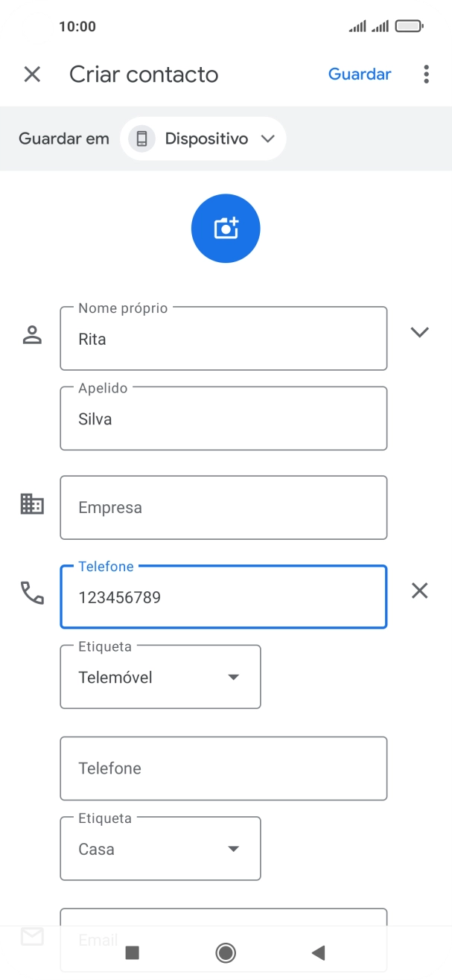Tap the add contact photo camera icon
452x980 pixels.
pyautogui.click(x=226, y=228)
